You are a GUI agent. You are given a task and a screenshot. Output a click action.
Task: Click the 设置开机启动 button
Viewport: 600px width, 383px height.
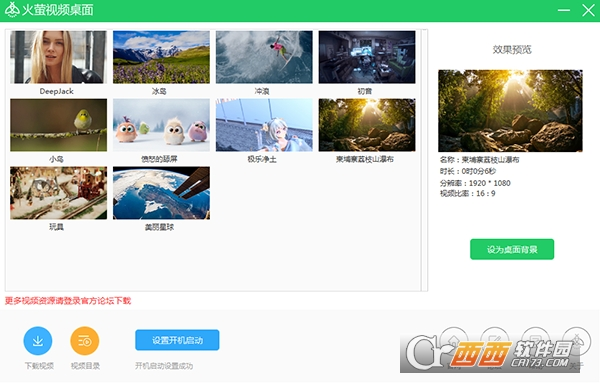tap(177, 340)
